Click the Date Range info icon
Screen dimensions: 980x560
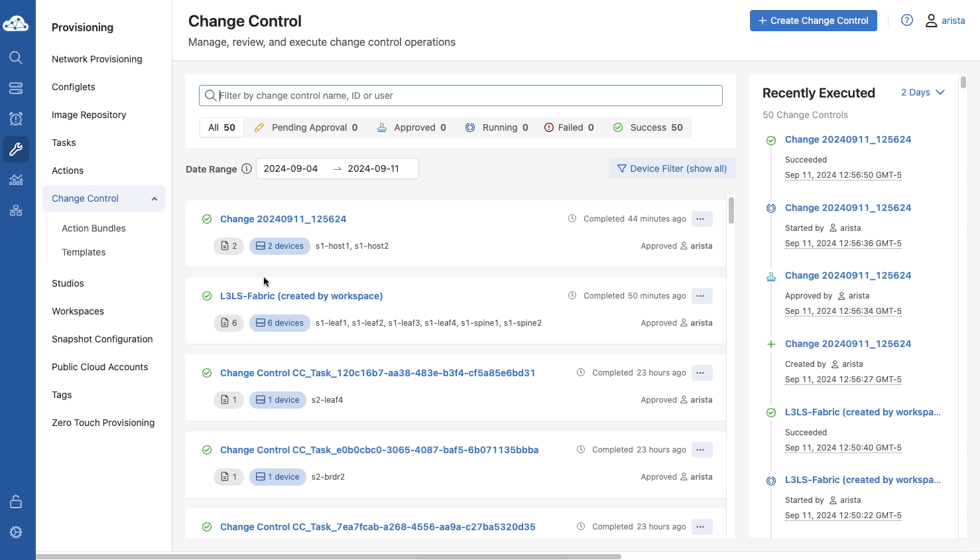pyautogui.click(x=247, y=169)
